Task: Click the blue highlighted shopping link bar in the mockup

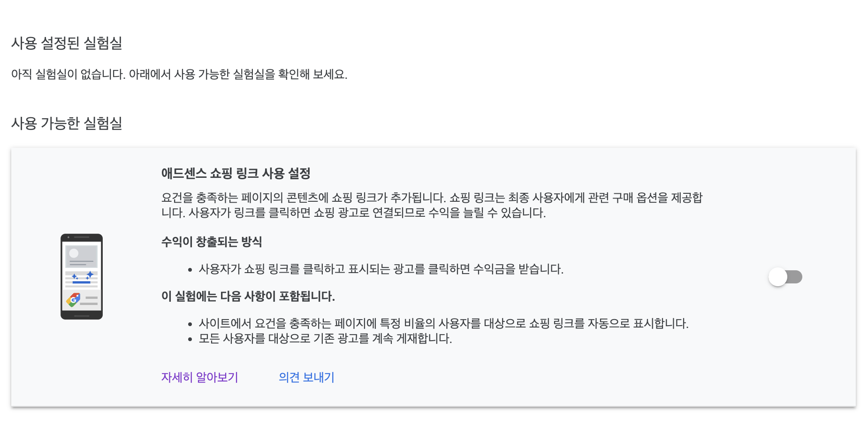Action: point(81,282)
